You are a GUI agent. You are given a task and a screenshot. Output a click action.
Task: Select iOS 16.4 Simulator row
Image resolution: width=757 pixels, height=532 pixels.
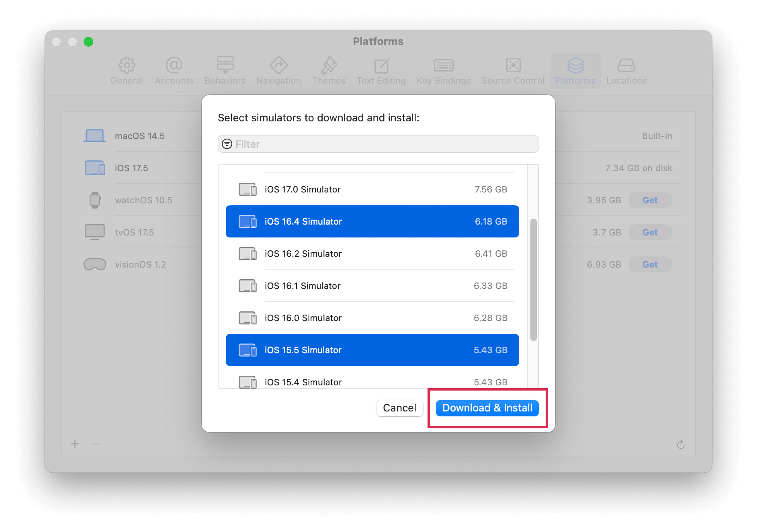pos(372,221)
